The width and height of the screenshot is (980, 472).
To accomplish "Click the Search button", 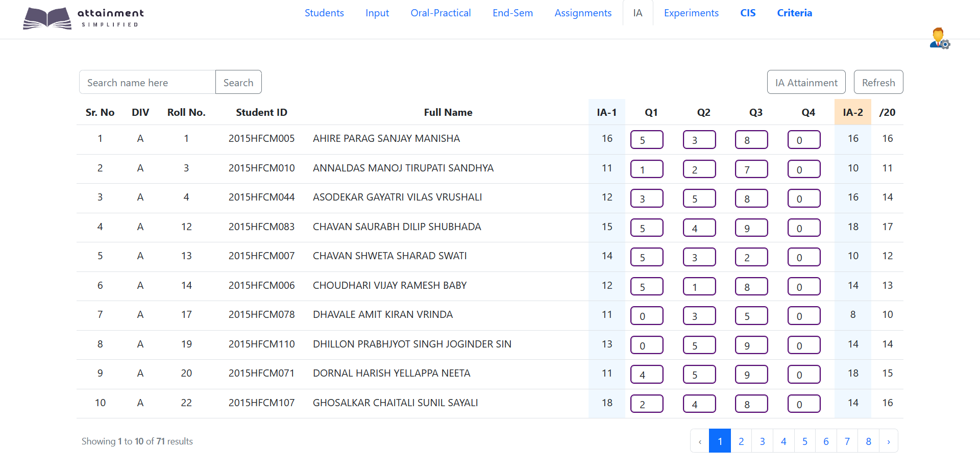I will [x=238, y=82].
